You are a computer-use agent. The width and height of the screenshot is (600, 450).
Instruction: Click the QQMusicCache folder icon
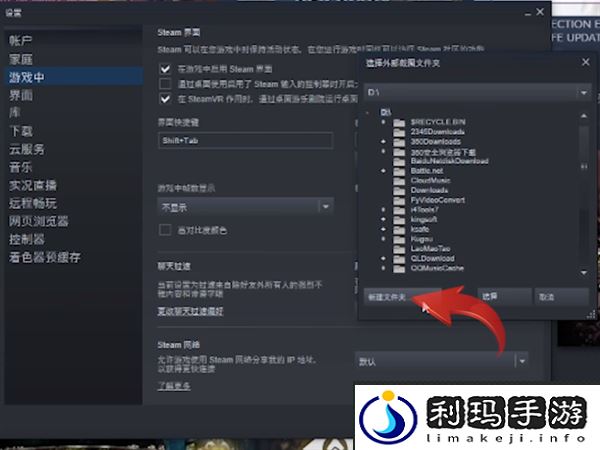tap(399, 268)
